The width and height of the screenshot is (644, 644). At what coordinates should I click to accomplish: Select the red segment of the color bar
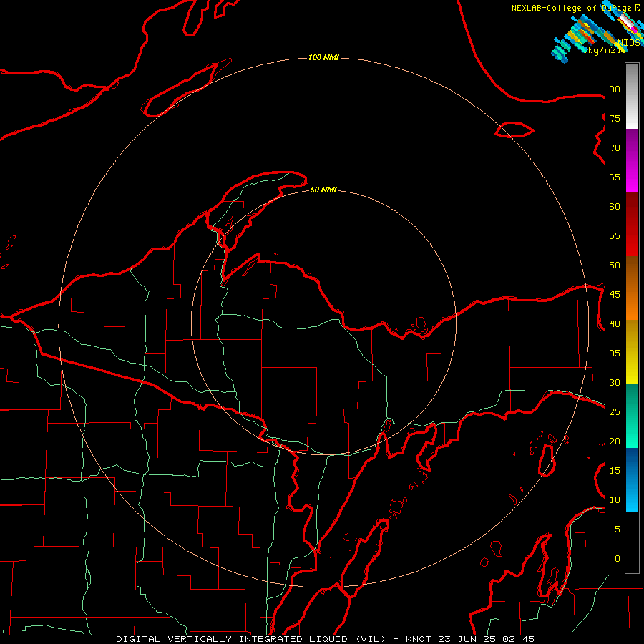point(632,224)
